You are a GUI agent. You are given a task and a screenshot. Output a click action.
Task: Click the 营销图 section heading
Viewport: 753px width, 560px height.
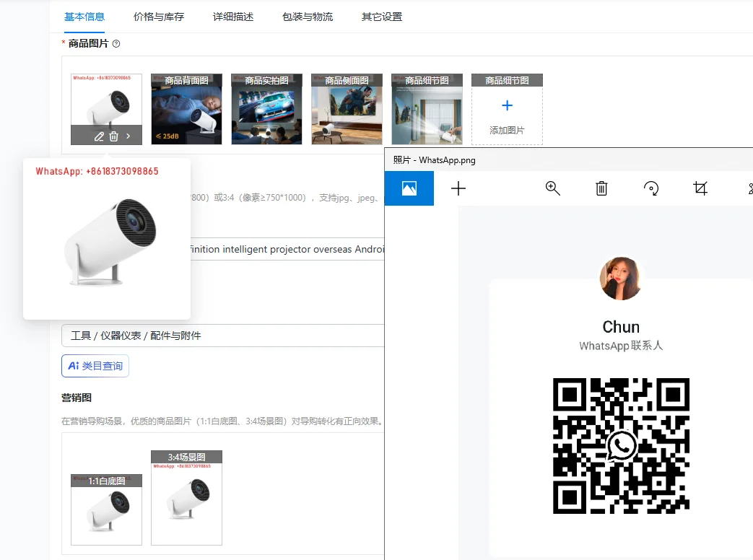(x=77, y=398)
